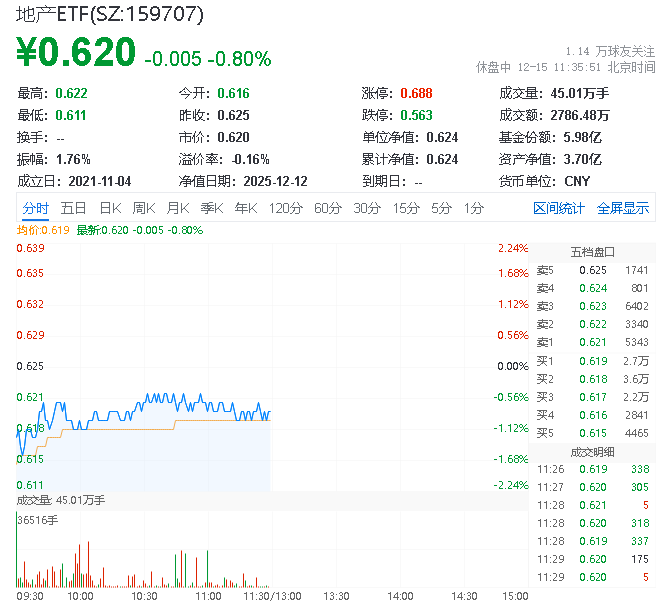Open the 季K quarterly tab

tap(212, 208)
